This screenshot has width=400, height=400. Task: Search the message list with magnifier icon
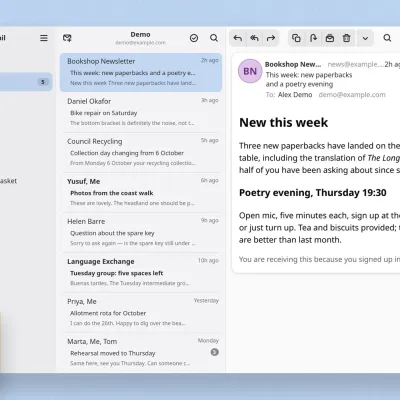(214, 38)
